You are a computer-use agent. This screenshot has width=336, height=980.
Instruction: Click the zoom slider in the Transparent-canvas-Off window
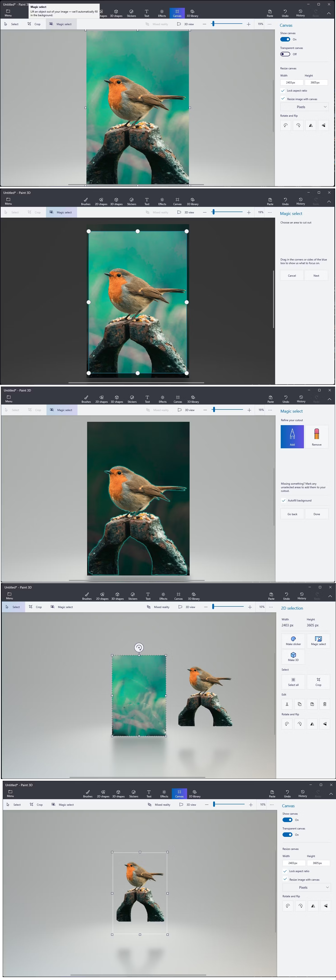(227, 24)
